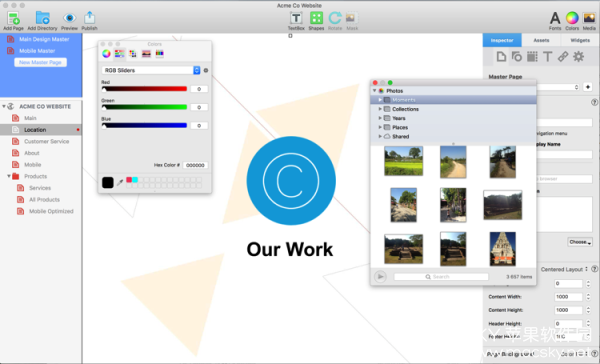Image resolution: width=600 pixels, height=364 pixels.
Task: Click the Publish upload icon
Action: tap(89, 18)
